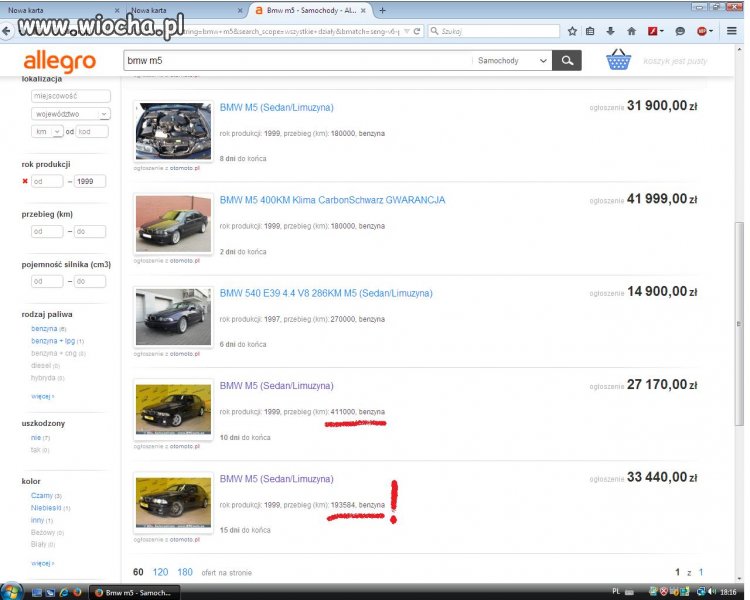Show 180 offers per page
This screenshot has width=750, height=600.
point(185,572)
